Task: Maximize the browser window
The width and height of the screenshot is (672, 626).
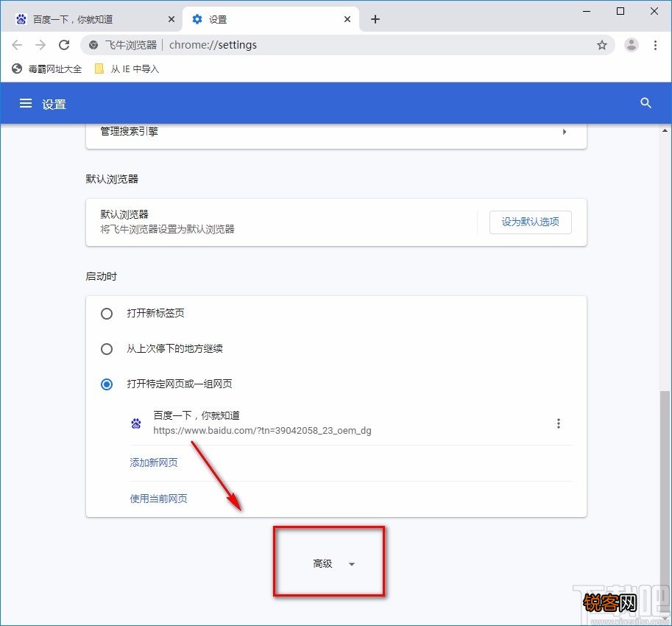Action: (x=620, y=11)
